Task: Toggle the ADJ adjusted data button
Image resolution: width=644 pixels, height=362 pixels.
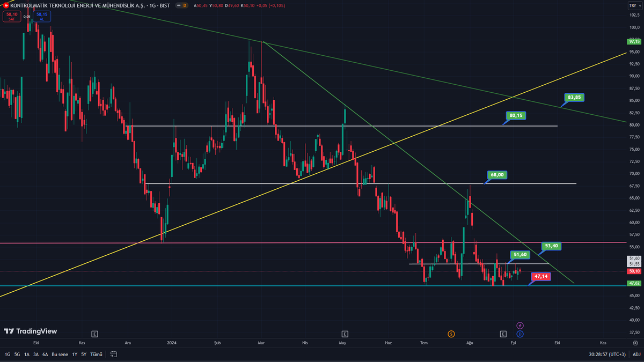Action: point(635,354)
